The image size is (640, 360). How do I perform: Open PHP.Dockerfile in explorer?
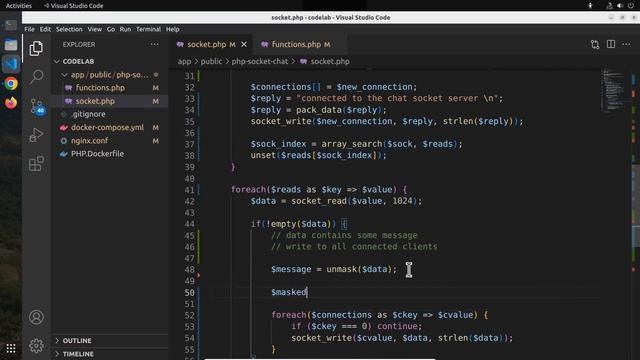click(109, 153)
